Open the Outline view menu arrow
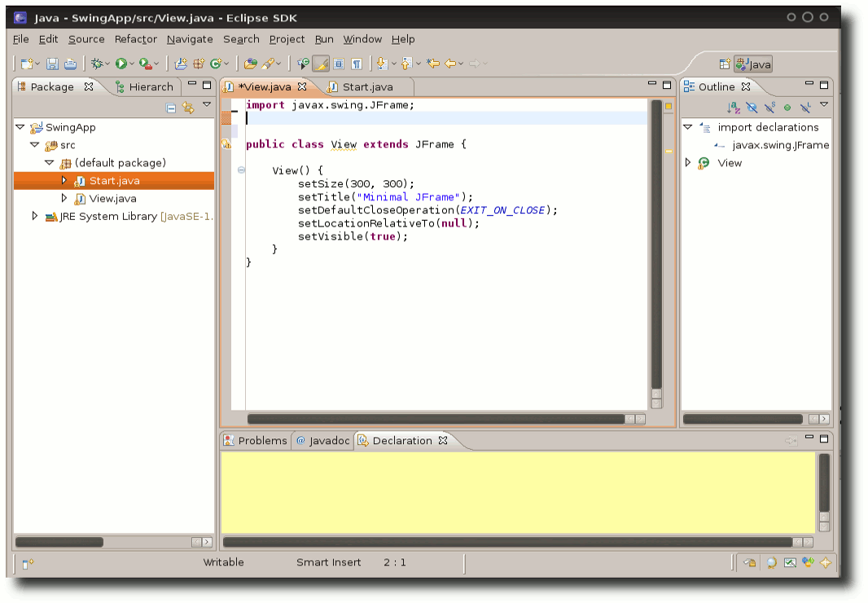The width and height of the screenshot is (868, 603). point(824,104)
